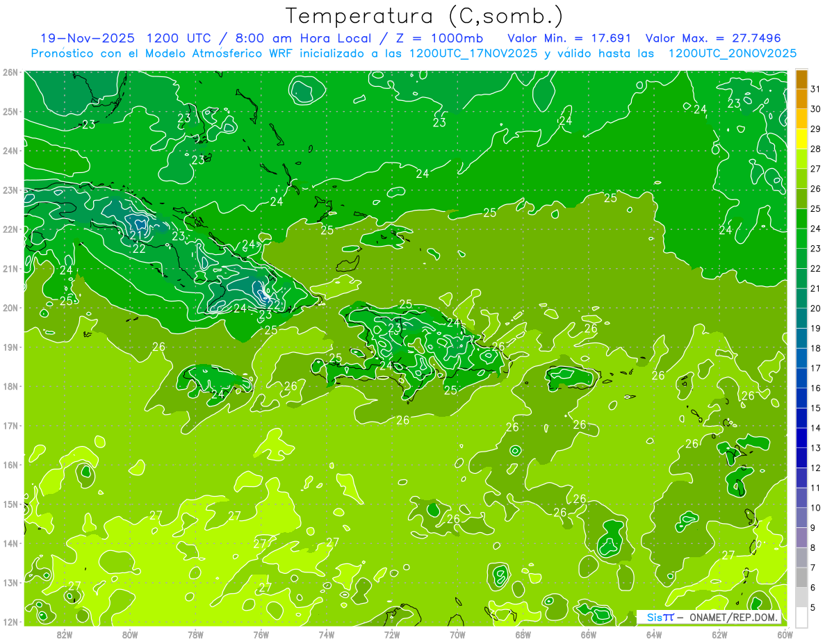834x644 pixels.
Task: Click the color scale label 30
Action: [815, 109]
